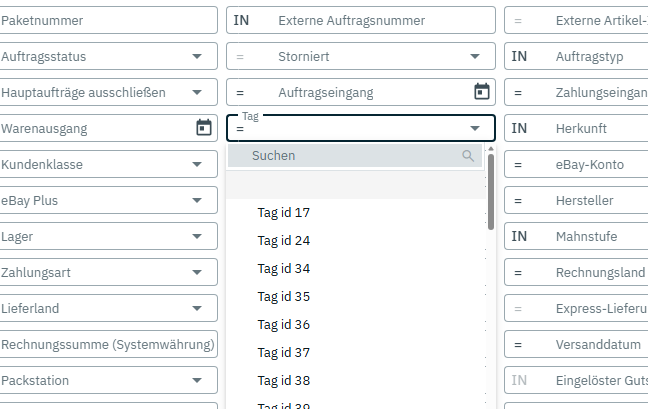
Task: Toggle the IN operator for Herkunft
Action: pos(519,128)
